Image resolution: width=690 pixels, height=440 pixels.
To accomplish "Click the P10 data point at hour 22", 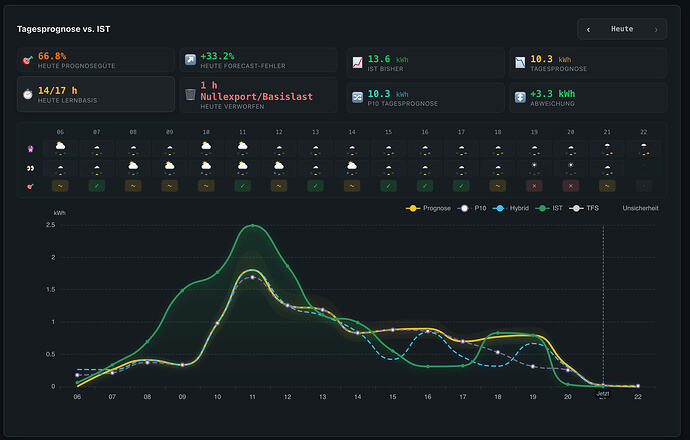I will tap(638, 386).
